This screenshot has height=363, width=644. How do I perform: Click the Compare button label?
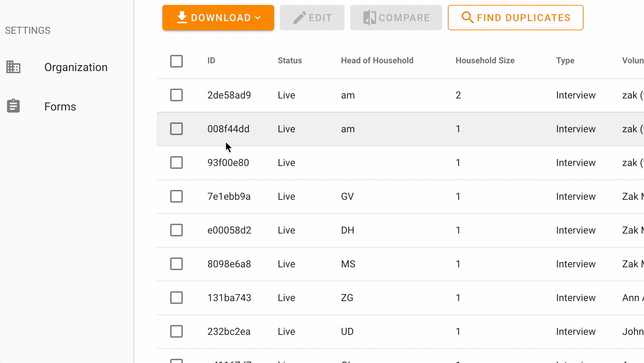click(404, 18)
